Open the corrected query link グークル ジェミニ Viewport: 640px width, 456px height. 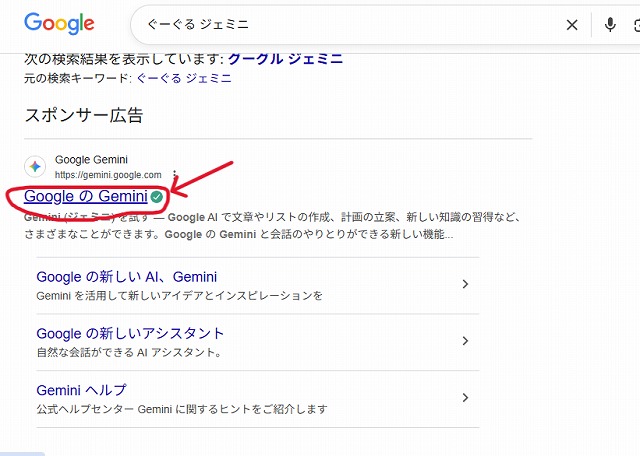pos(288,58)
